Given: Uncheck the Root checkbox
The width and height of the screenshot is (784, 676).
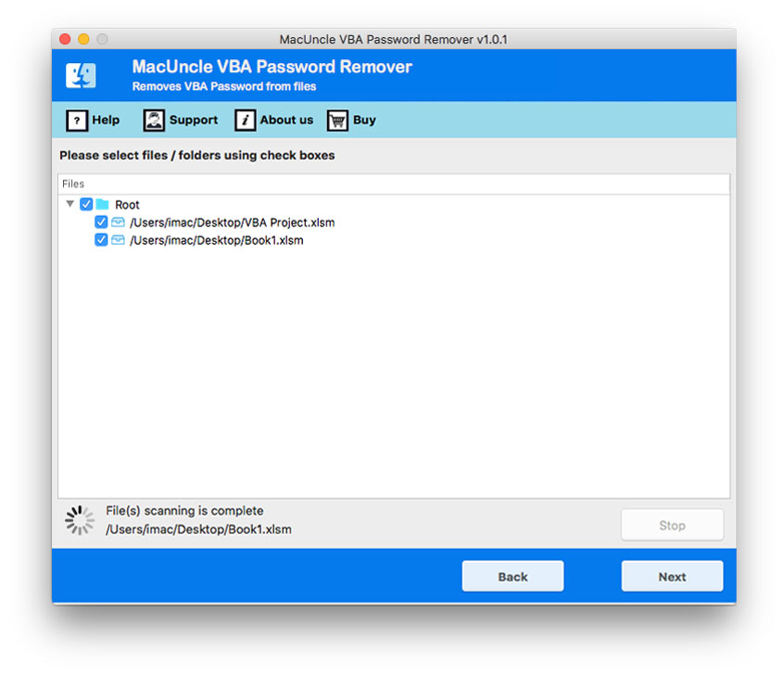Looking at the screenshot, I should (86, 204).
